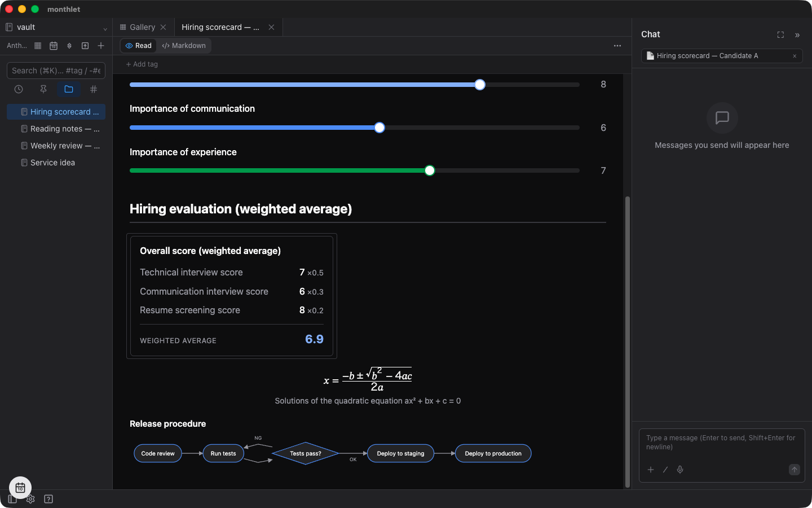Screen dimensions: 812x508
Task: Expand the Chat panel to fullscreen
Action: pyautogui.click(x=780, y=35)
